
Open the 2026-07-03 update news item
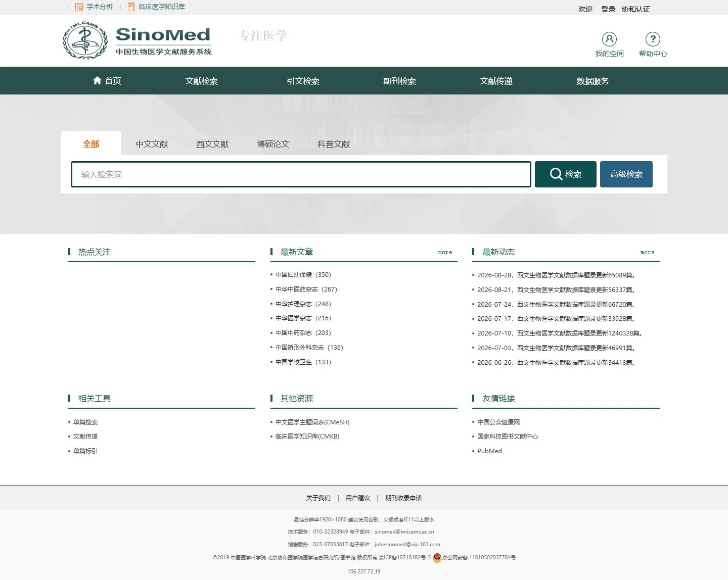click(557, 348)
